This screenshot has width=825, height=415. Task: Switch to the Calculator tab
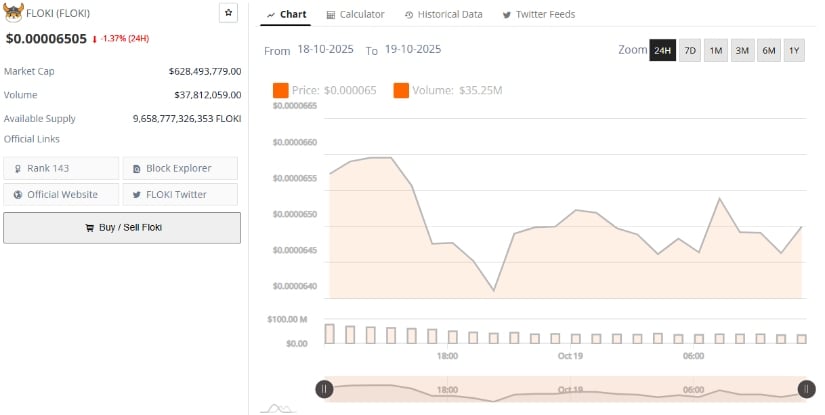tap(355, 14)
